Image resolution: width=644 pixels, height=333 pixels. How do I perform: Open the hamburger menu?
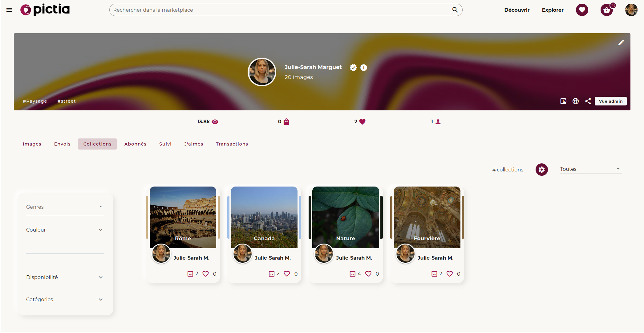tap(9, 10)
